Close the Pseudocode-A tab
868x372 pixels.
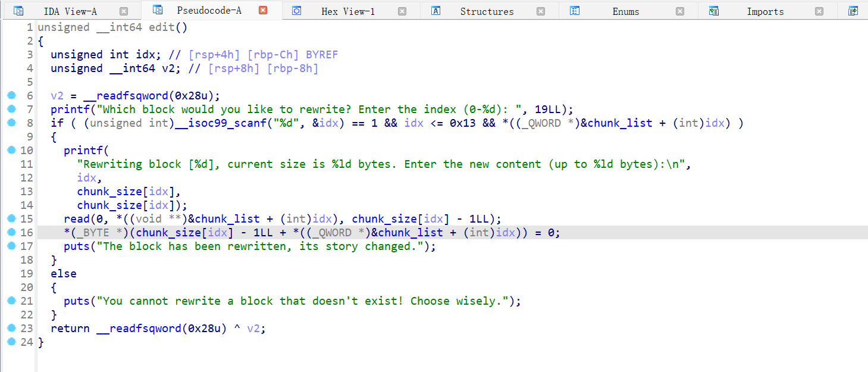pyautogui.click(x=263, y=10)
